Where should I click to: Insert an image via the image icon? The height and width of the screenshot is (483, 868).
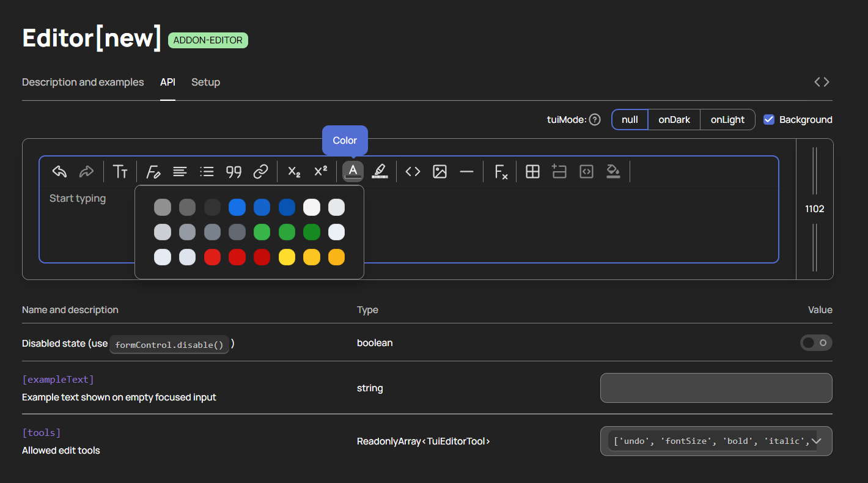[440, 172]
